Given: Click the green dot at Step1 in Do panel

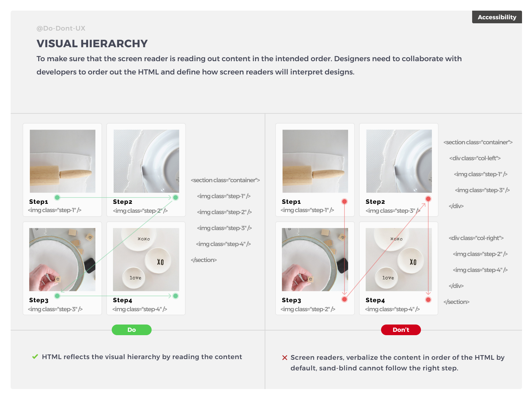Looking at the screenshot, I should click(x=57, y=198).
